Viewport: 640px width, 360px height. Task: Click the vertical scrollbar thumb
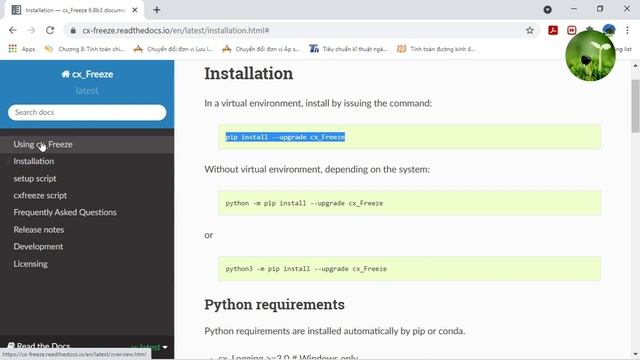(635, 106)
